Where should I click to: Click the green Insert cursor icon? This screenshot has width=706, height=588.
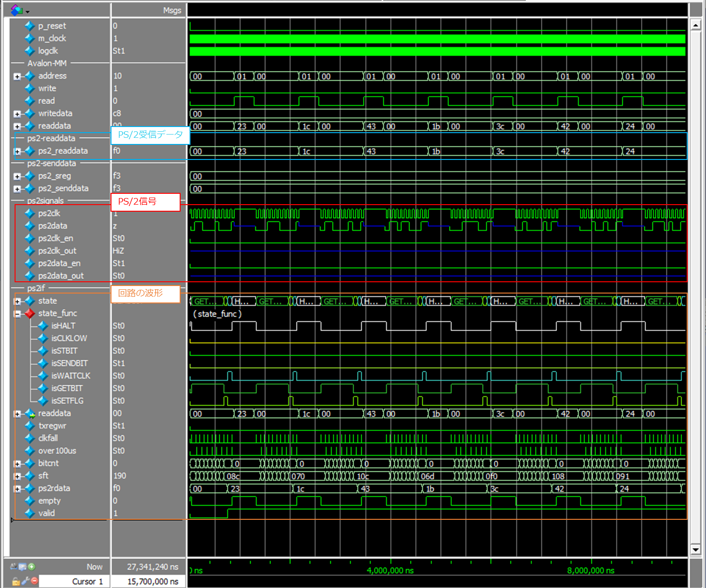pyautogui.click(x=32, y=567)
